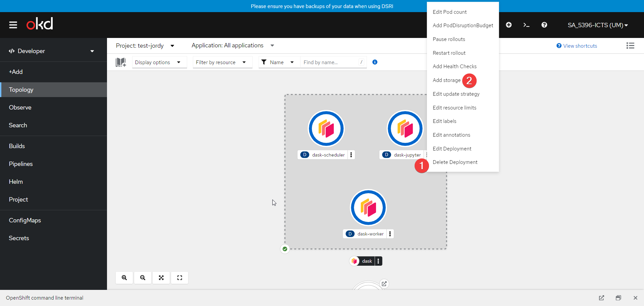Open ConfigMaps in the sidebar
The height and width of the screenshot is (306, 644).
54,220
